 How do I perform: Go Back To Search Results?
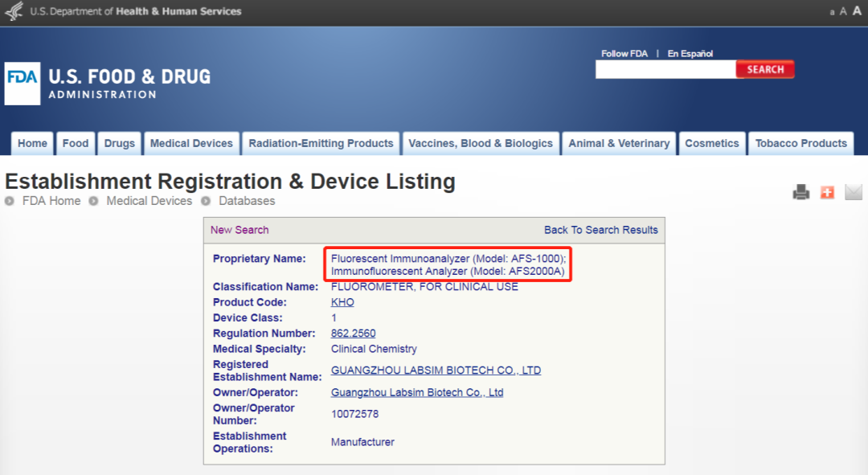click(600, 230)
